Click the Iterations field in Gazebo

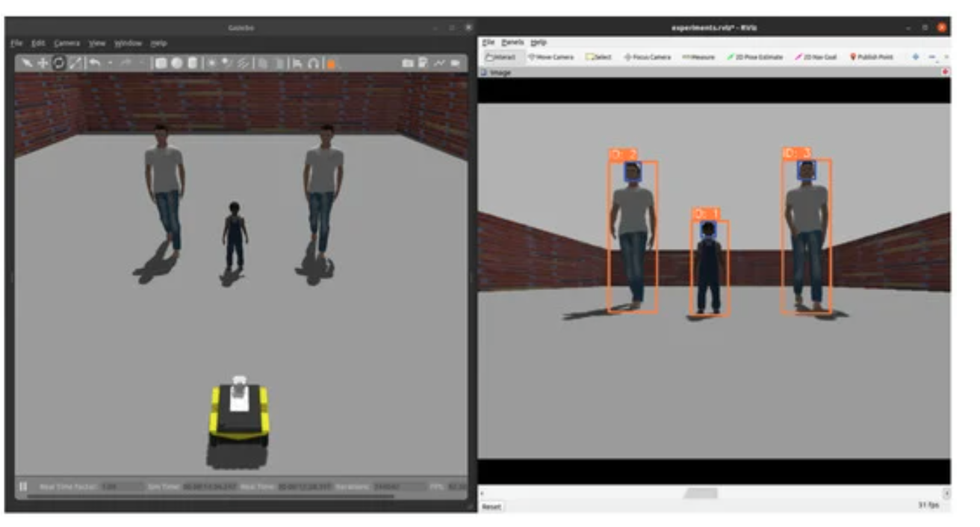point(400,487)
